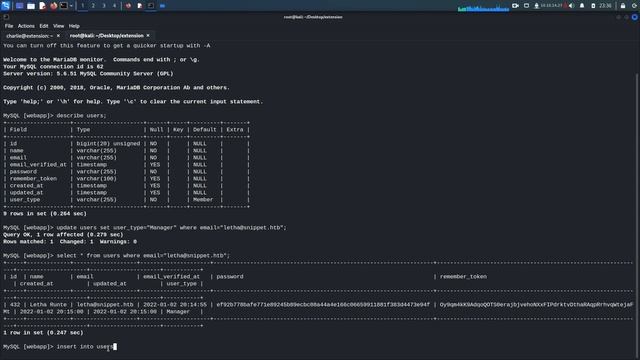Click the show desktop panel icon
This screenshot has height=360, width=640.
[19, 6]
